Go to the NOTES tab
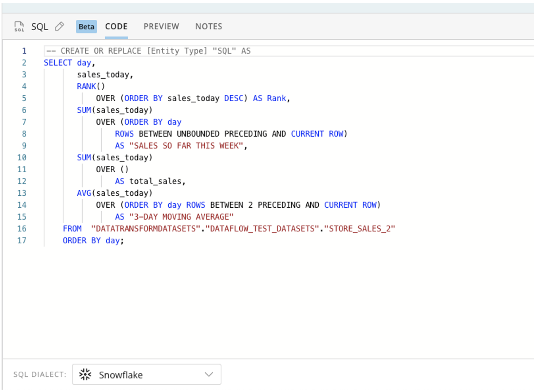 [x=208, y=27]
